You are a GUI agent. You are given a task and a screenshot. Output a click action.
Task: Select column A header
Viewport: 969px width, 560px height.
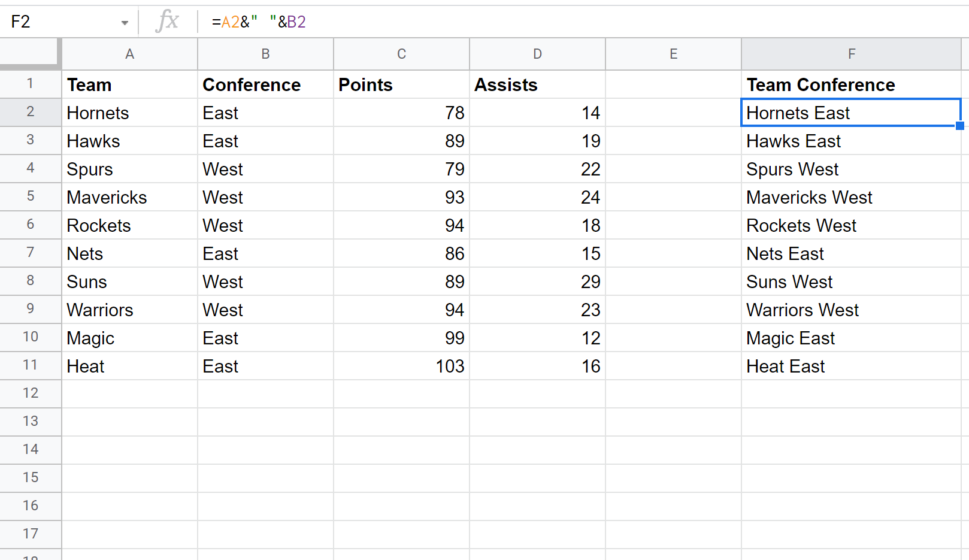[129, 54]
